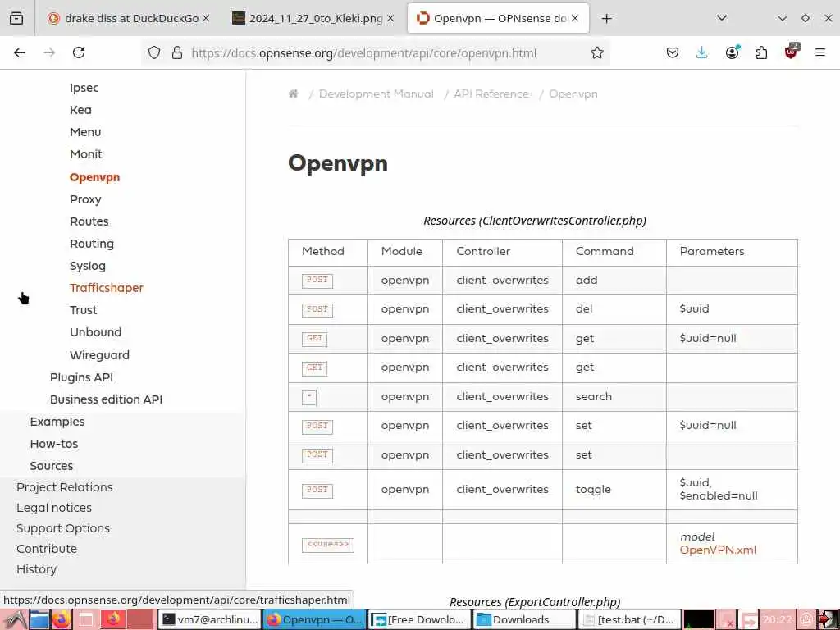
Task: Open uBlock Origin extension popup
Action: click(792, 52)
